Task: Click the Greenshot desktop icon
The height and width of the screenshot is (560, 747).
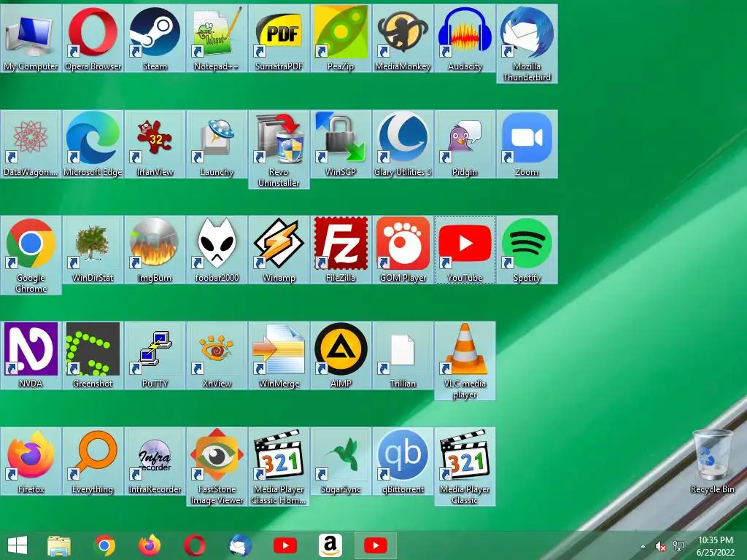Action: (x=93, y=355)
